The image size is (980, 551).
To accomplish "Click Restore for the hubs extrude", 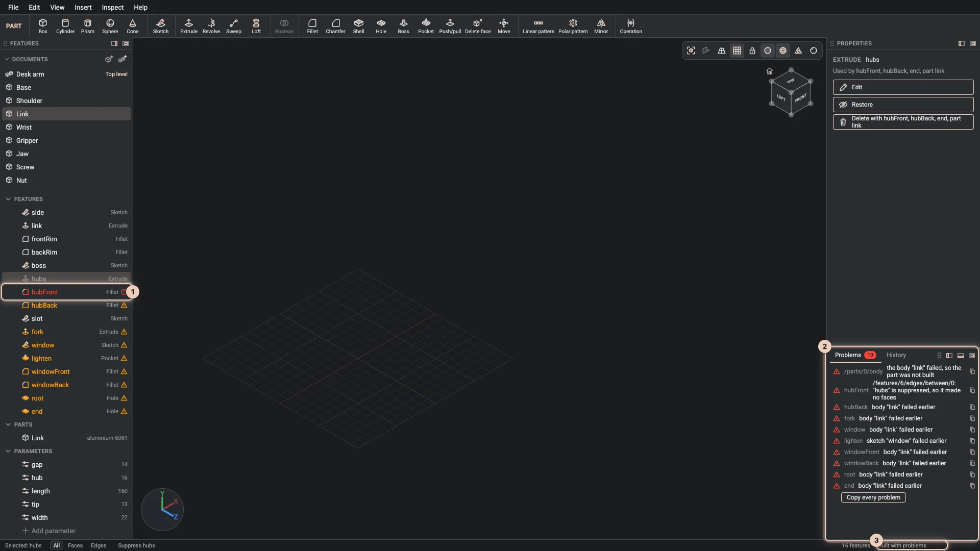I will click(x=903, y=105).
